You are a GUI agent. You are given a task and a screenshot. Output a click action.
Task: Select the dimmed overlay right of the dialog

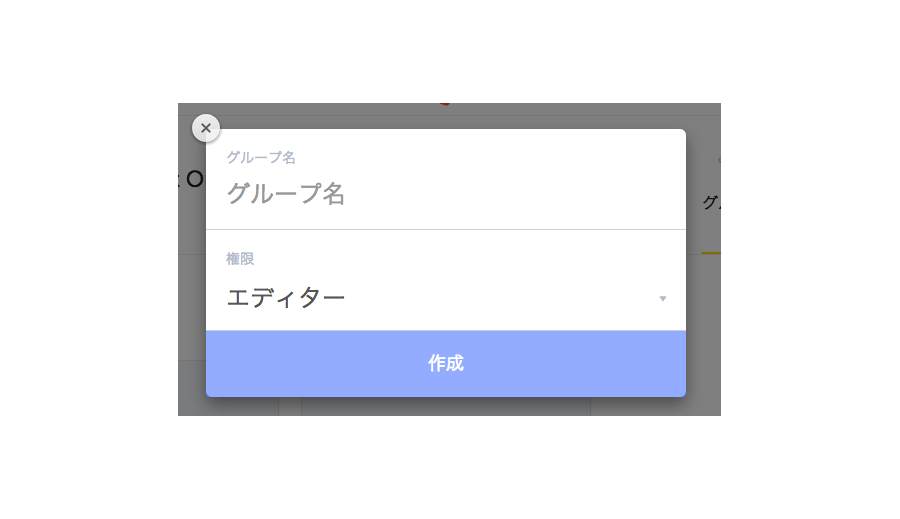click(703, 322)
